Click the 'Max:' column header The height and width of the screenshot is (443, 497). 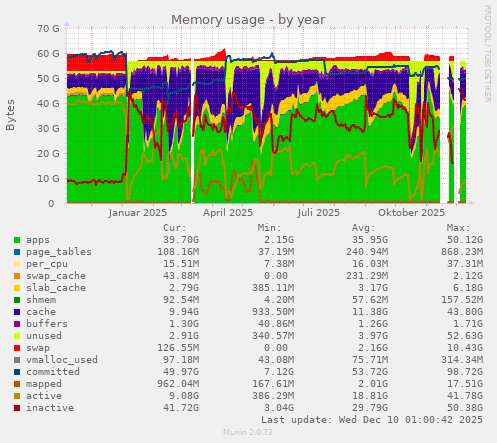click(458, 228)
